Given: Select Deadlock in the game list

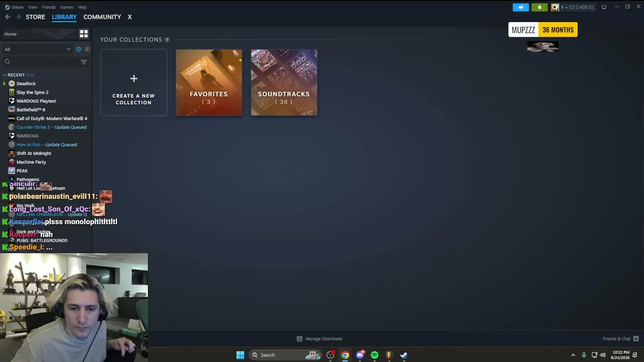Looking at the screenshot, I should tap(26, 83).
